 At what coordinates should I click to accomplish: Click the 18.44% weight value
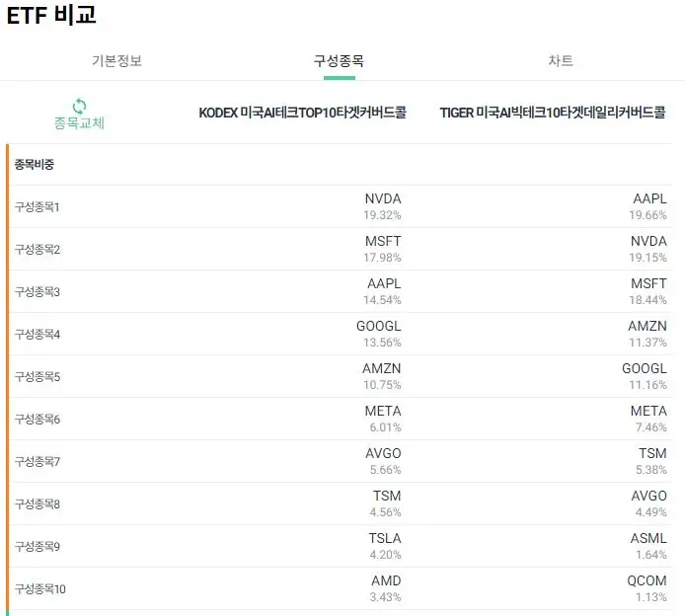647,300
